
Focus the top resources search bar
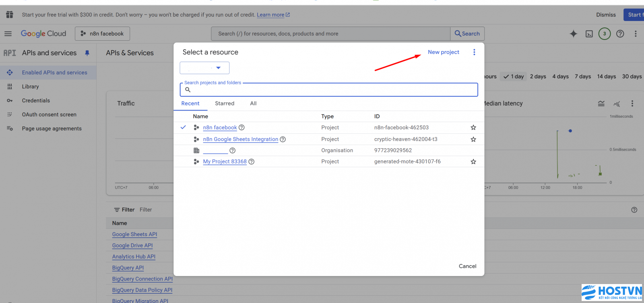[x=330, y=34]
